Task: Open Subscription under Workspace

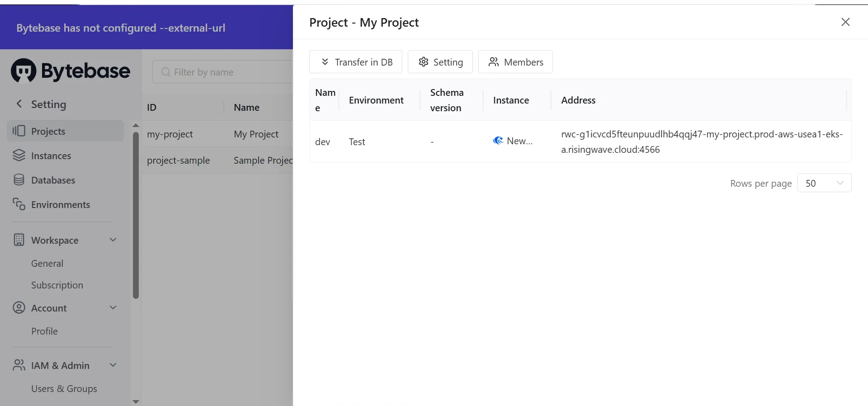Action: click(57, 285)
